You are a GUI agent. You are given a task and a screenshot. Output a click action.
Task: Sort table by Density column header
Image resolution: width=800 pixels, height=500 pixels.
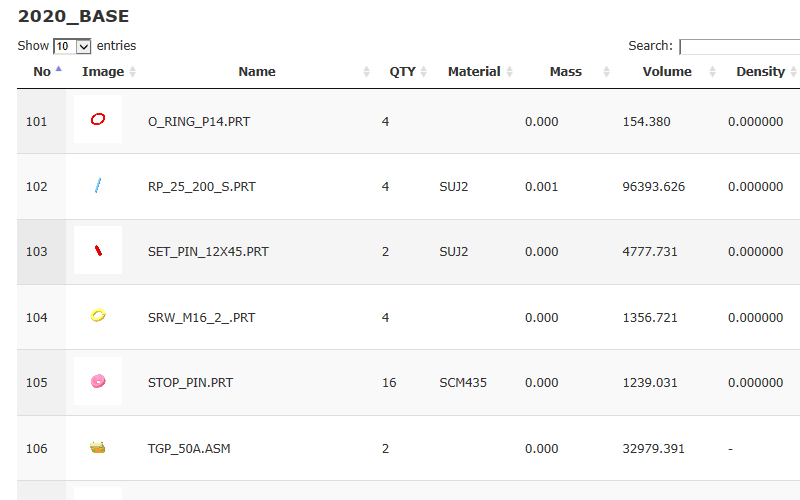click(x=761, y=71)
